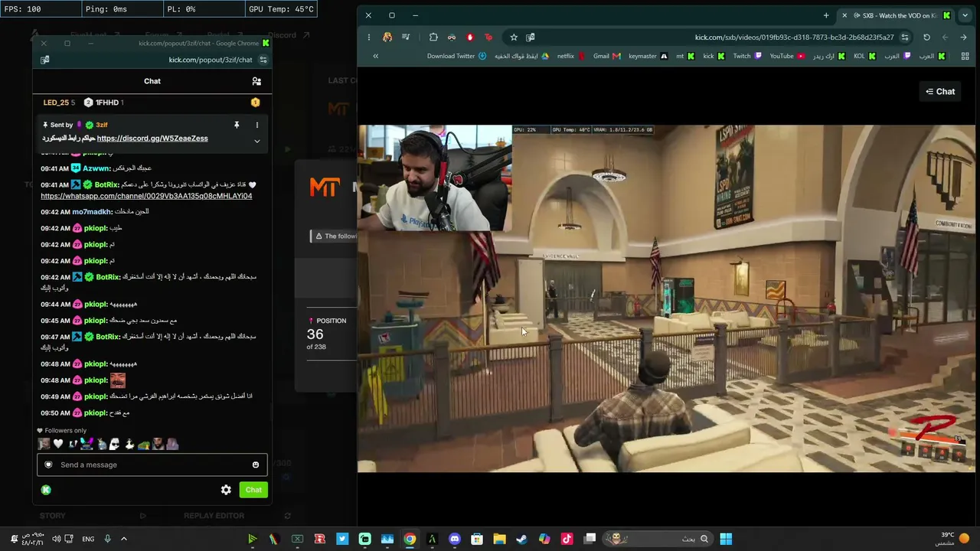The height and width of the screenshot is (551, 980).
Task: Click the address bar with the kick.com URL
Action: (x=794, y=37)
